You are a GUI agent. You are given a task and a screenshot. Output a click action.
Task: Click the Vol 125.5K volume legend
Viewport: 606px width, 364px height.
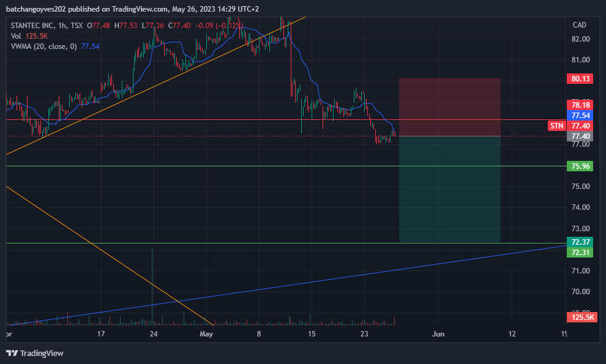click(x=29, y=36)
